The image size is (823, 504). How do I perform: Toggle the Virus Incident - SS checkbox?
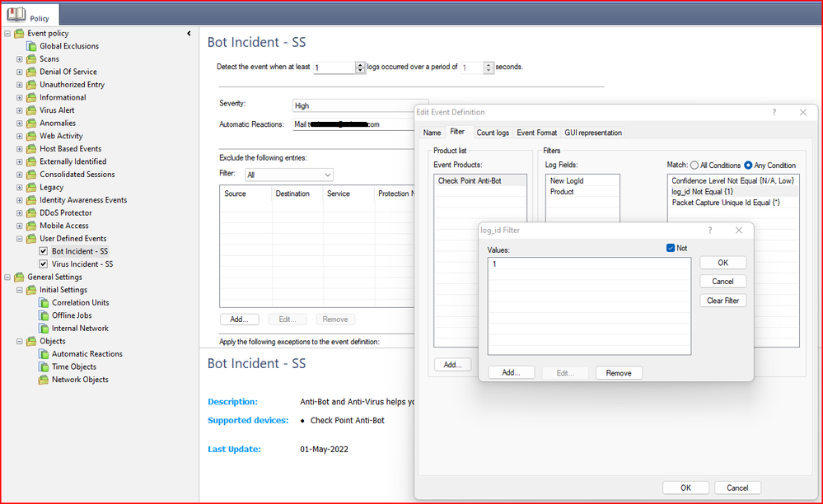[x=44, y=264]
